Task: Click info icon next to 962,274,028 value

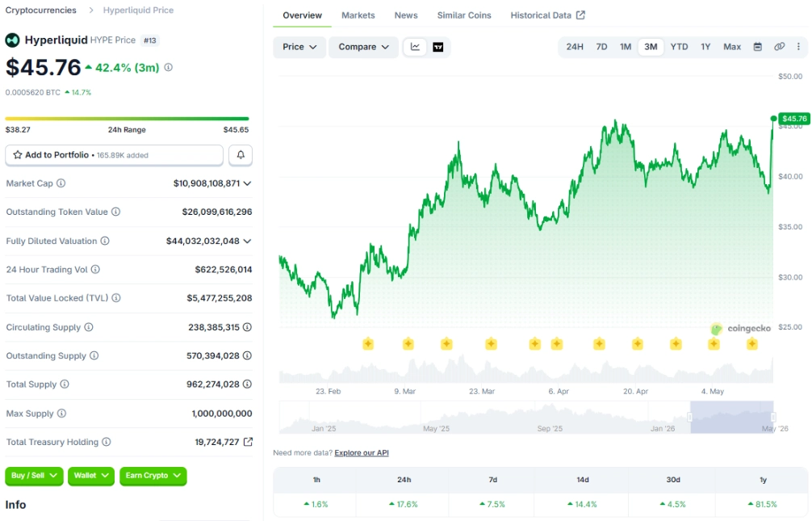Action: (x=248, y=384)
